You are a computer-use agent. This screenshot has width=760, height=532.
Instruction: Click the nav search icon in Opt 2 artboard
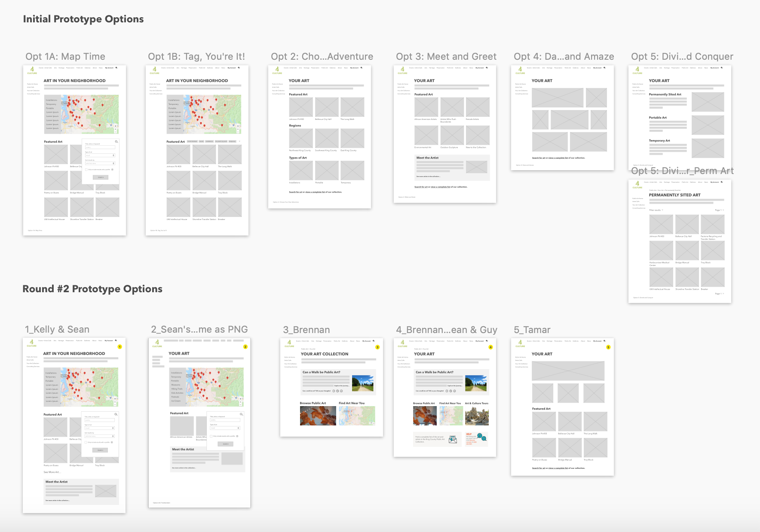(x=362, y=67)
